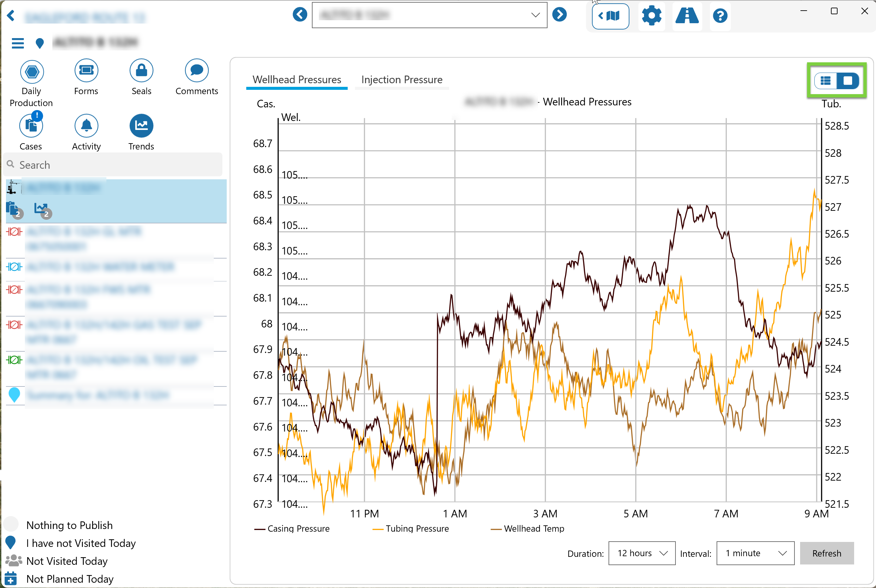Select the Trends chart icon
The image size is (876, 588).
pos(142,126)
